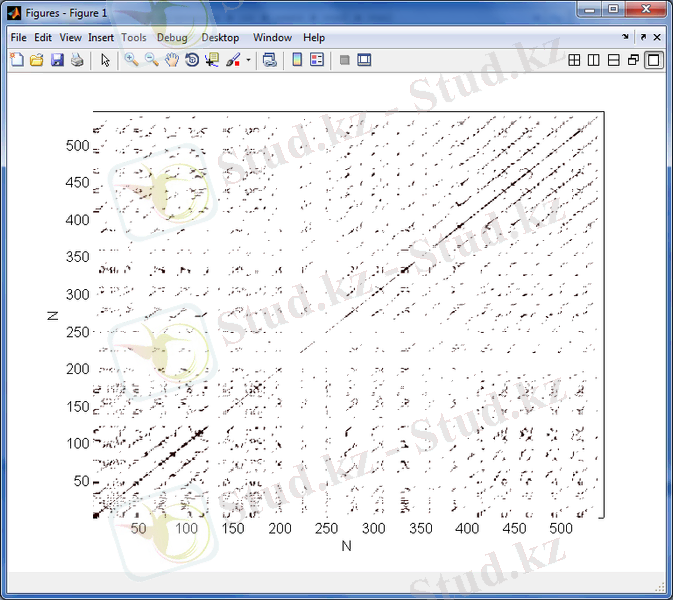Open the brush color dropdown arrow

(248, 60)
